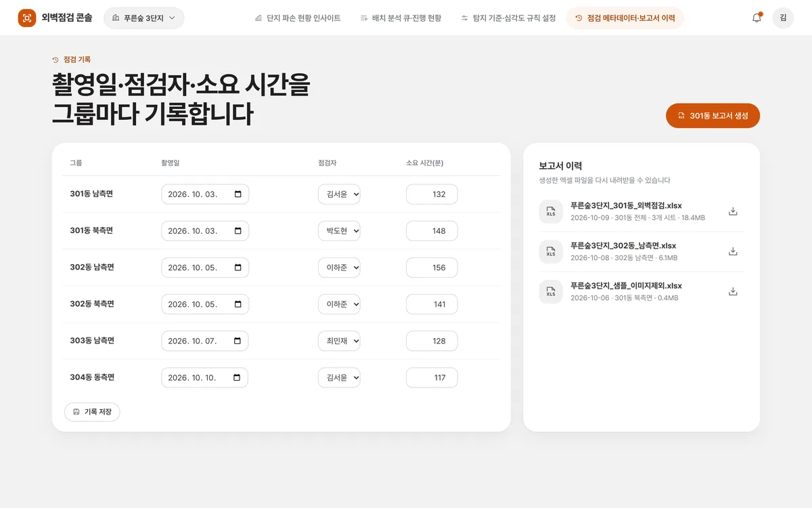The width and height of the screenshot is (812, 508).
Task: Click file name 푸른숲3단지_302동_남측면.xlsx
Action: pos(623,245)
